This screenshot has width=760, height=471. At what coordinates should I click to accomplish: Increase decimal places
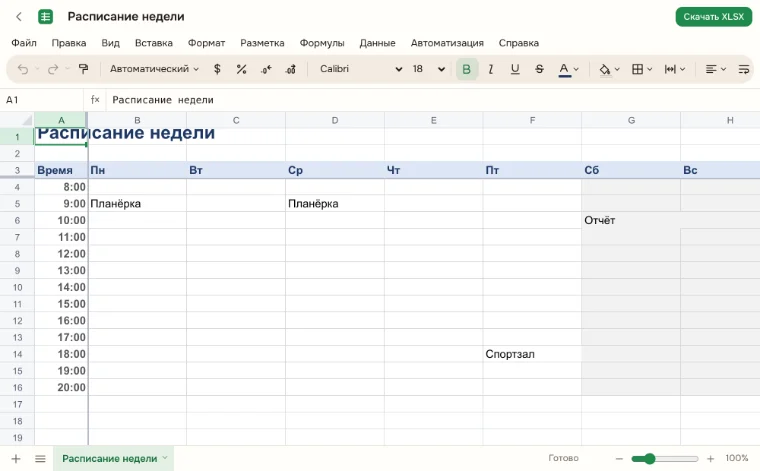(x=290, y=69)
